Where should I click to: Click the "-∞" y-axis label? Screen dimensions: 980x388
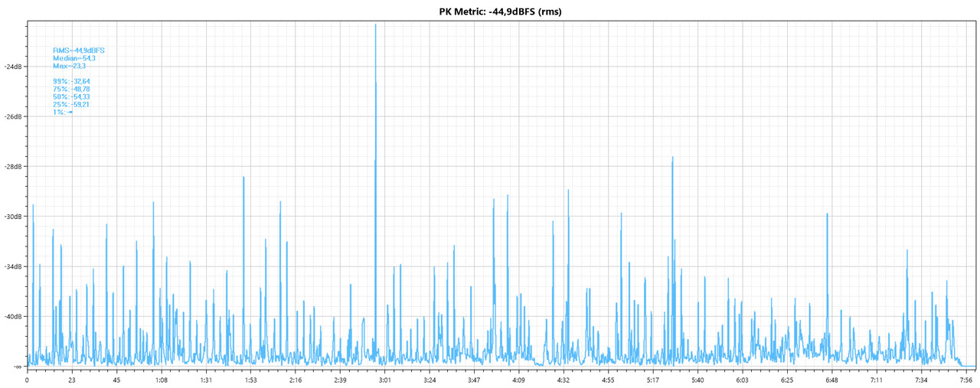(17, 366)
